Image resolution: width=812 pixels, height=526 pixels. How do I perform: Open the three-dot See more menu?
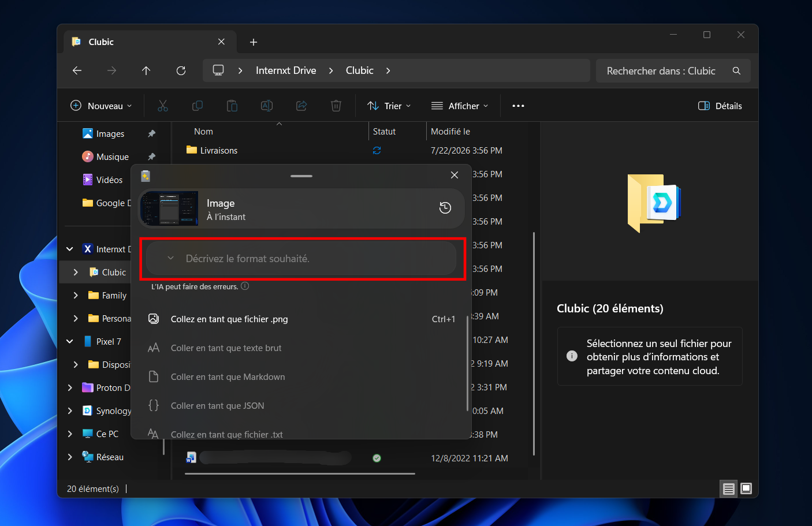point(518,106)
